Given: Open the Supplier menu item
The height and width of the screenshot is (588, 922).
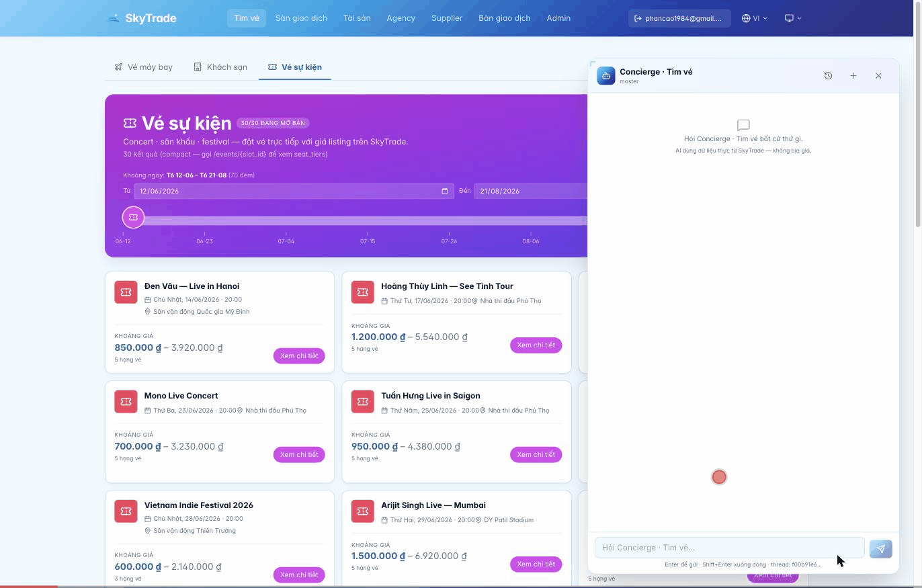Looking at the screenshot, I should pos(447,18).
